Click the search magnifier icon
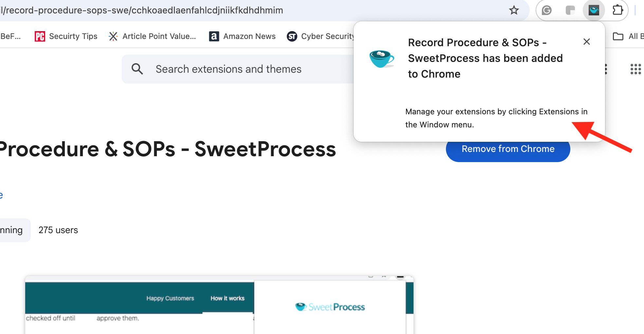The image size is (644, 334). click(x=137, y=69)
